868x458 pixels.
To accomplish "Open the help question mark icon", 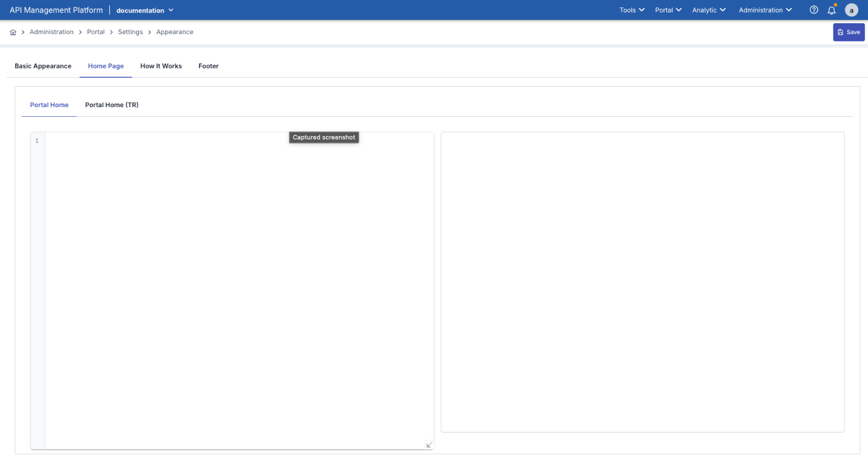I will click(814, 10).
